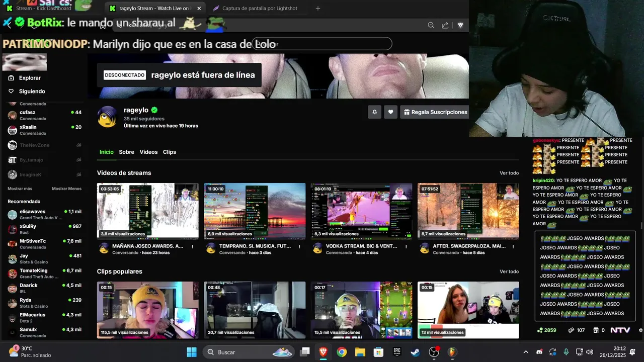This screenshot has width=644, height=362.
Task: Click the browser zoom magnifier icon
Action: point(431,25)
